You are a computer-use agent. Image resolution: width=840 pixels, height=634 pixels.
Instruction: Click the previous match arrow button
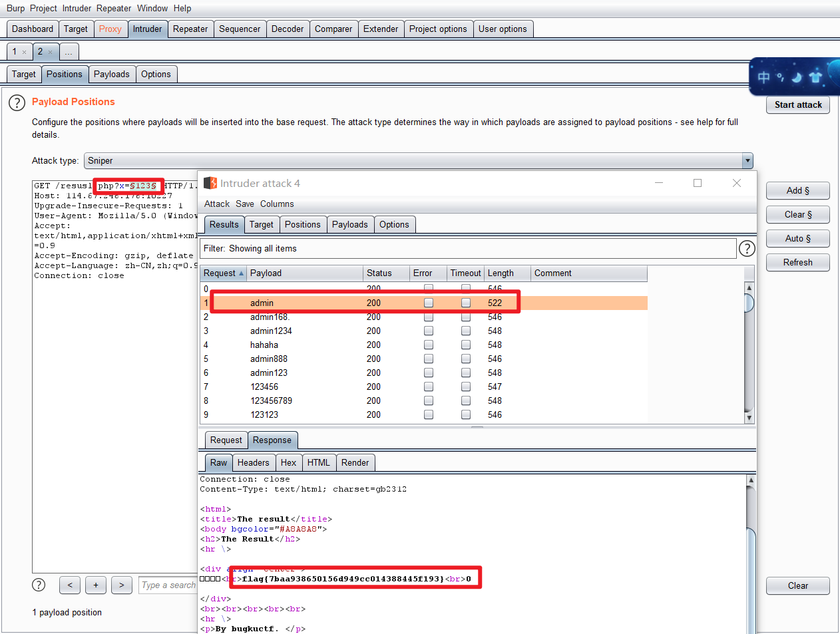pos(70,585)
